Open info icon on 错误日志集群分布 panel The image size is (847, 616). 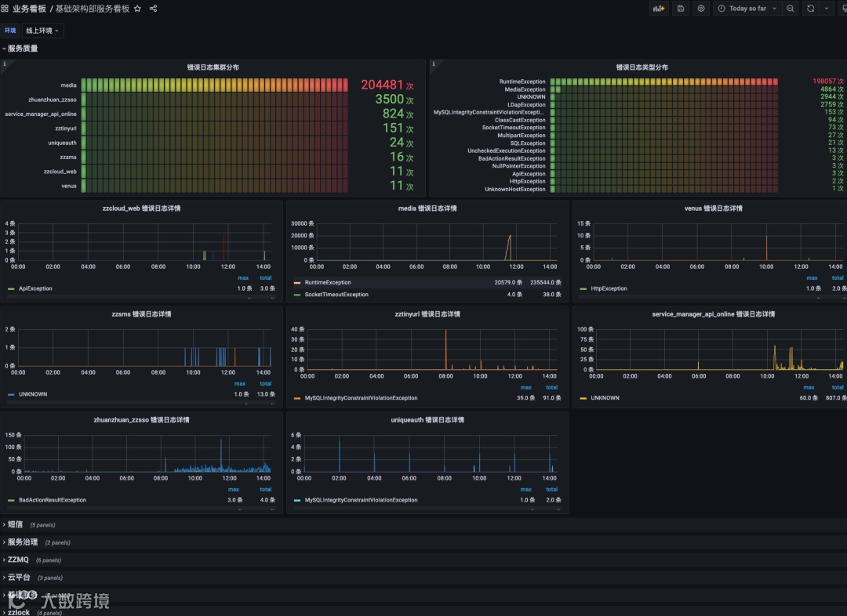click(5, 64)
